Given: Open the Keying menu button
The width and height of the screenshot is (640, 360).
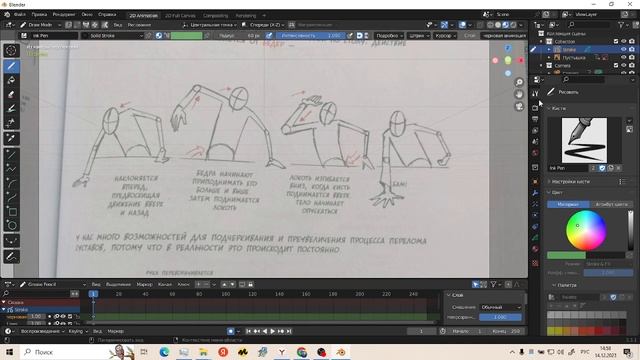Looking at the screenshot, I should (78, 331).
